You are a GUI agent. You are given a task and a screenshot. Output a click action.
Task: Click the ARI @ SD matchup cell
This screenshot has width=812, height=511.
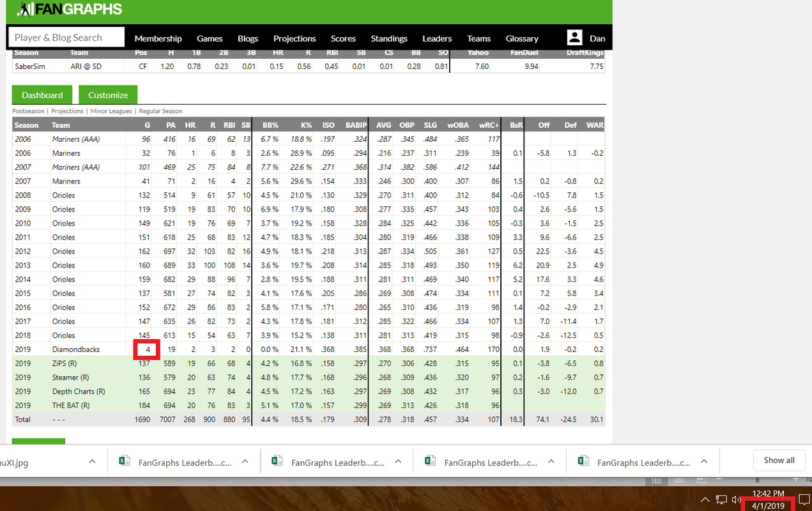[86, 66]
